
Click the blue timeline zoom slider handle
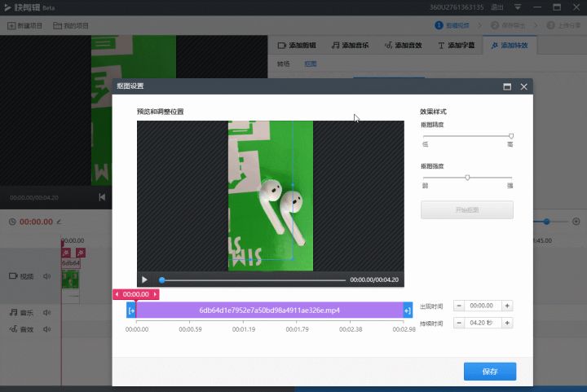[x=546, y=222]
